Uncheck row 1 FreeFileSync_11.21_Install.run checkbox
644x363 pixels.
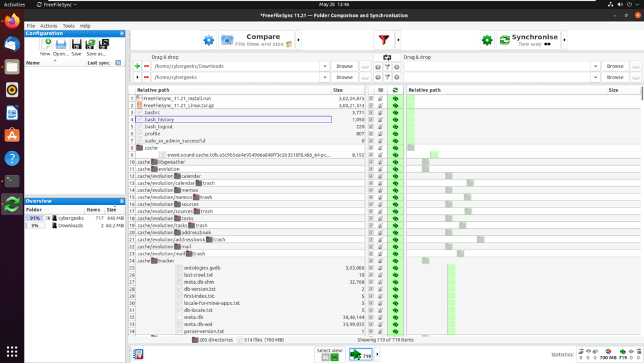(372, 99)
